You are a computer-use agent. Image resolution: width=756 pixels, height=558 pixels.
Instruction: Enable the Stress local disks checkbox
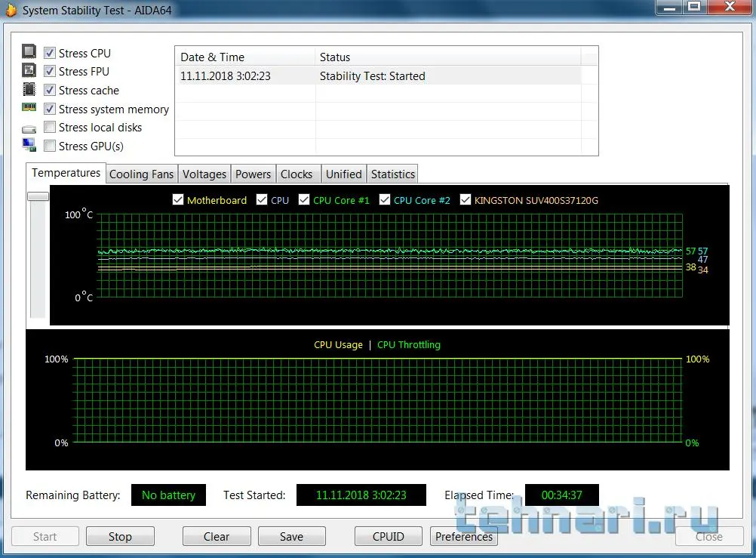point(50,128)
